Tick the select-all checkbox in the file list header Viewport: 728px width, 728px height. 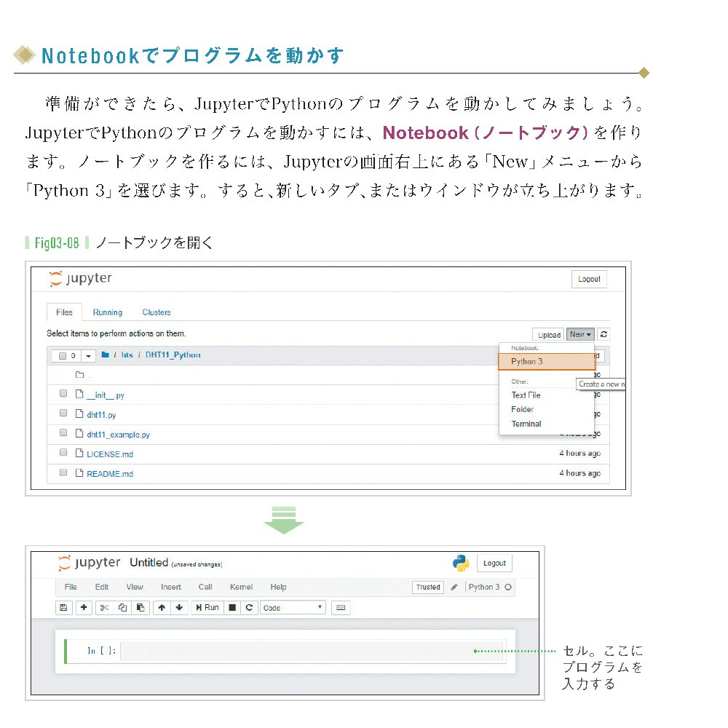pyautogui.click(x=63, y=356)
